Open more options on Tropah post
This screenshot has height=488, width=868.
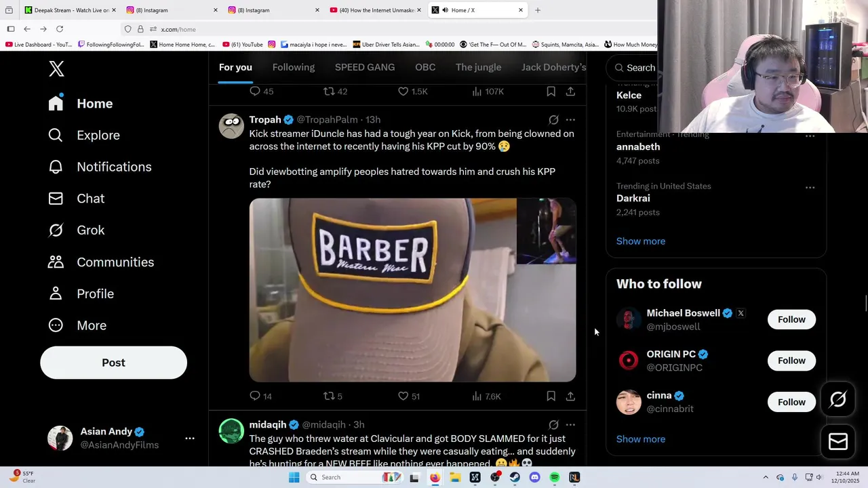tap(570, 120)
